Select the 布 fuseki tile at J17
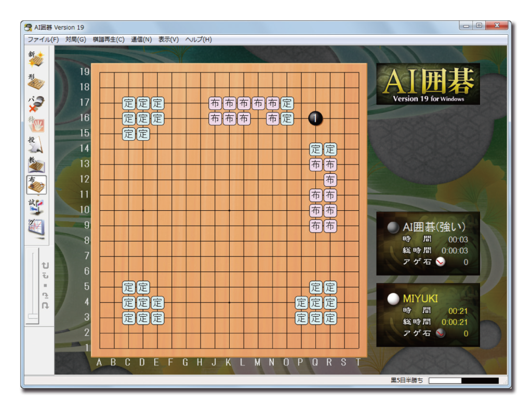 [x=215, y=103]
